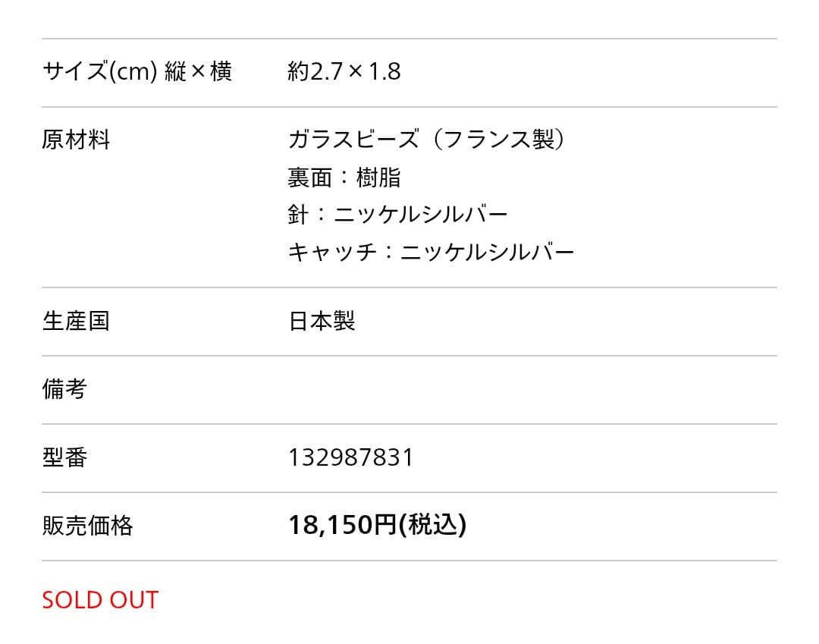
Task: Click the 日本製 country value
Action: tap(322, 321)
